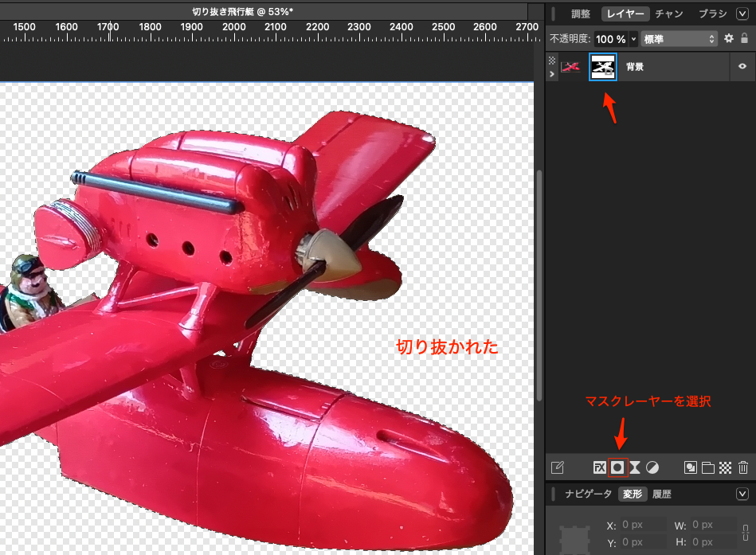Click the Adjustments half-circle icon
The image size is (756, 555).
(x=652, y=467)
